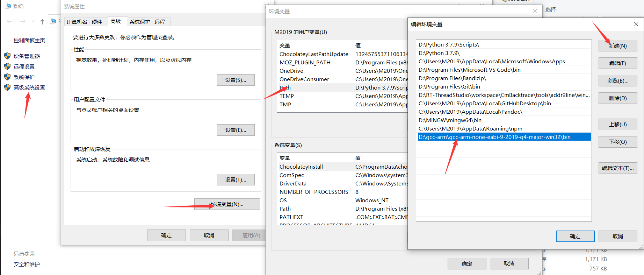
Task: Select D:\Program Files\Bandizip\ entry
Action: pos(504,78)
